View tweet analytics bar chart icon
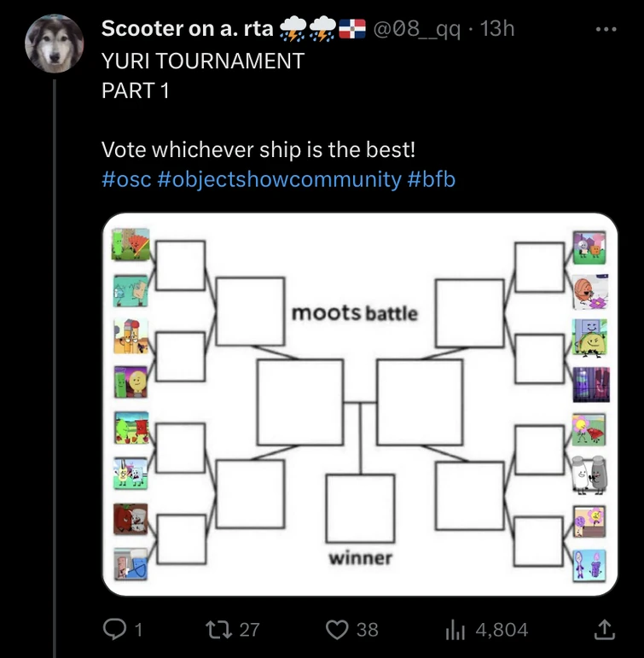This screenshot has height=658, width=644. pos(453,630)
